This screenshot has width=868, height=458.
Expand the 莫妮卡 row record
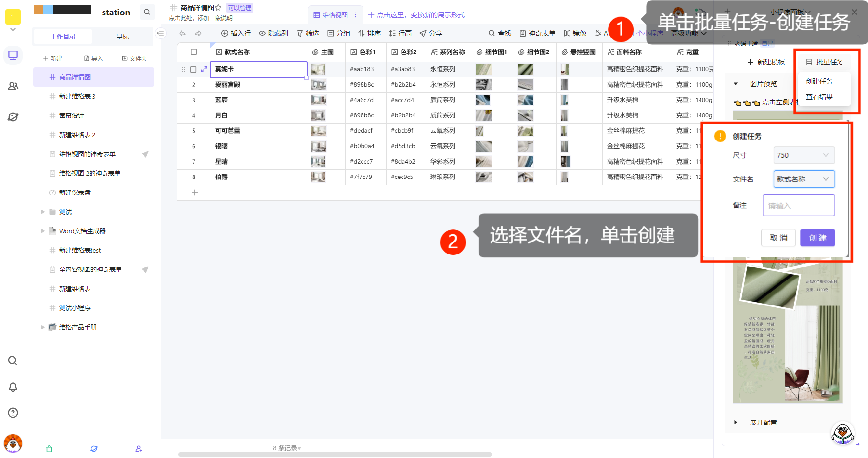pos(204,69)
